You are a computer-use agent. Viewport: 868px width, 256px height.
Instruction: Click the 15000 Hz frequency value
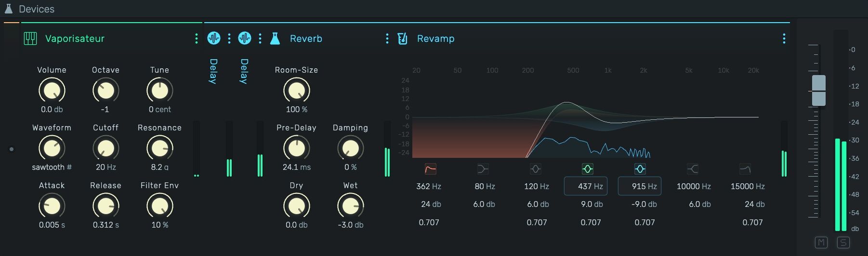coord(748,186)
